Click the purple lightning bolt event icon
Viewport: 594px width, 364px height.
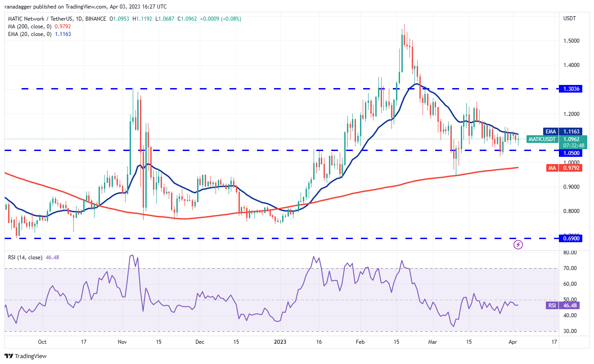(518, 245)
